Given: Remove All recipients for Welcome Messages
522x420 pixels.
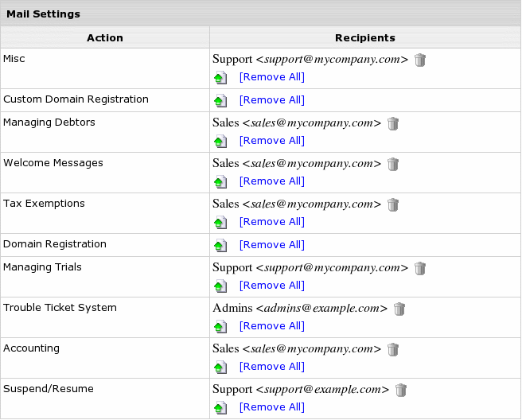Looking at the screenshot, I should pos(271,181).
